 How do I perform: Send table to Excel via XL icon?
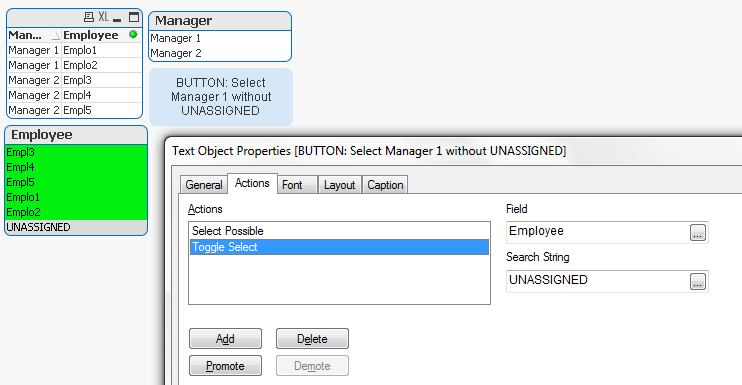click(x=104, y=18)
